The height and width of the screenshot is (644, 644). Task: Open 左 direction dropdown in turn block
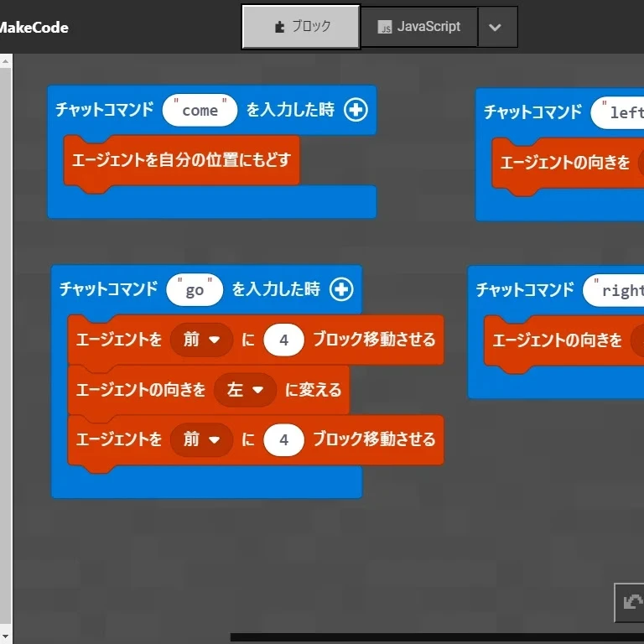click(x=245, y=390)
